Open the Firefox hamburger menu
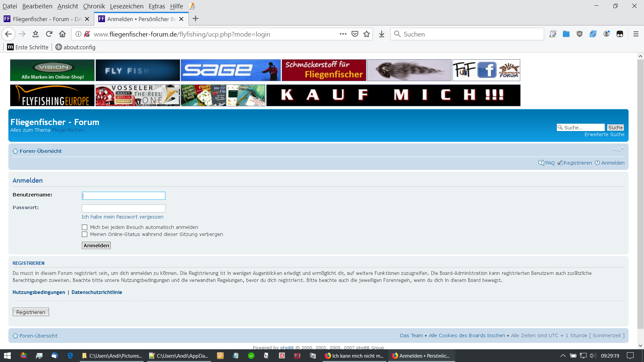 (636, 34)
